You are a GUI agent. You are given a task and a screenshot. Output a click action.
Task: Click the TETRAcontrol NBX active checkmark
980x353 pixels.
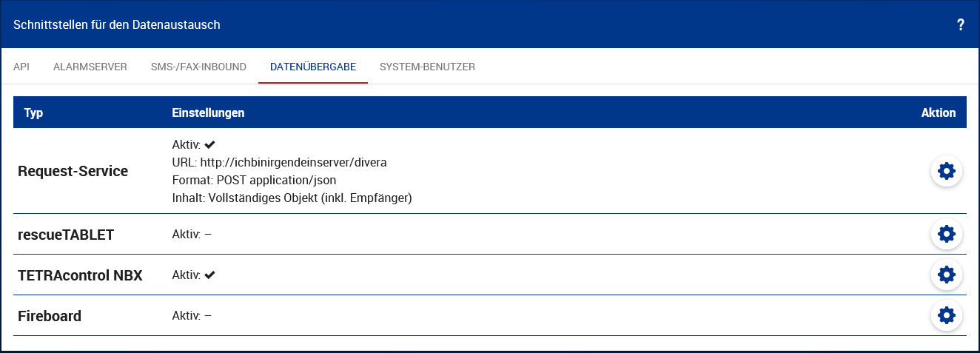click(x=209, y=275)
